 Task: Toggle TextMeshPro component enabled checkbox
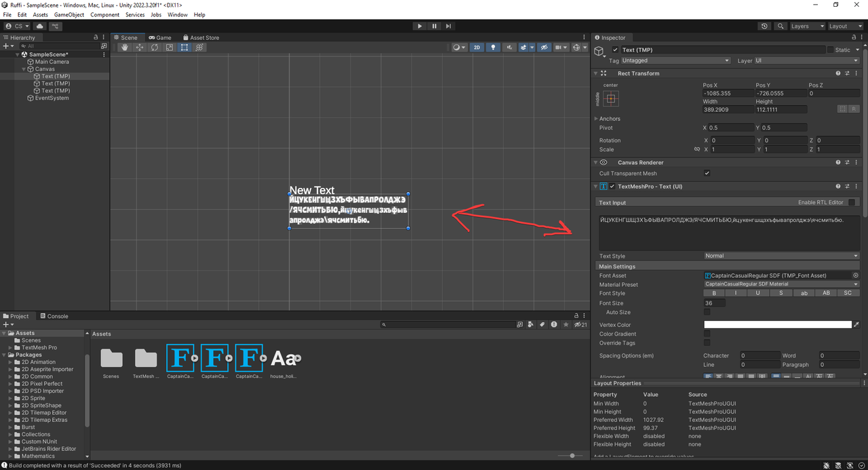click(612, 187)
